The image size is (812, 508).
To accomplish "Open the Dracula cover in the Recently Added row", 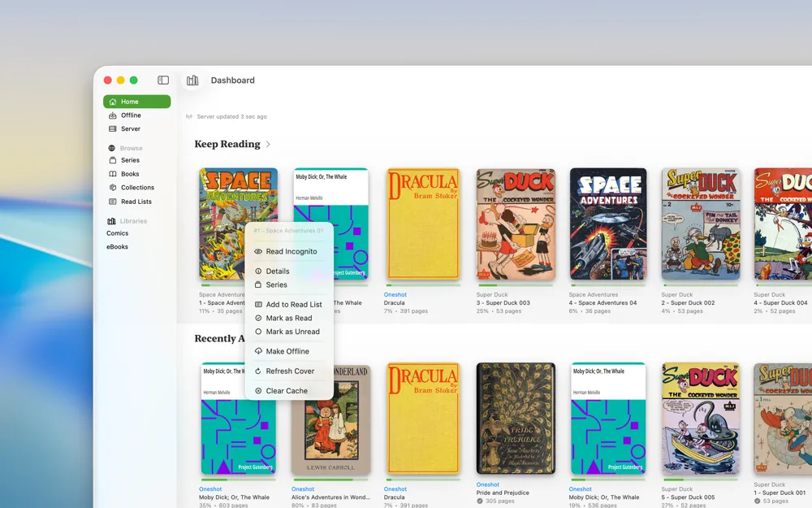I will (424, 419).
